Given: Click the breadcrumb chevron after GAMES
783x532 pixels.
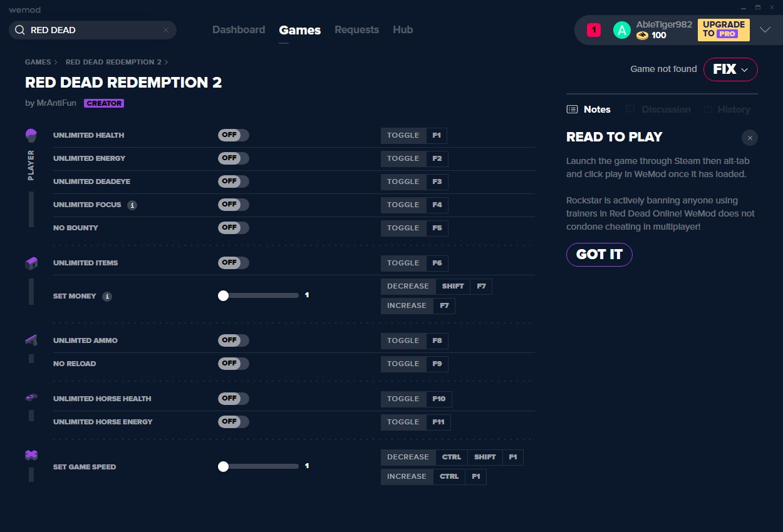Looking at the screenshot, I should pyautogui.click(x=56, y=62).
